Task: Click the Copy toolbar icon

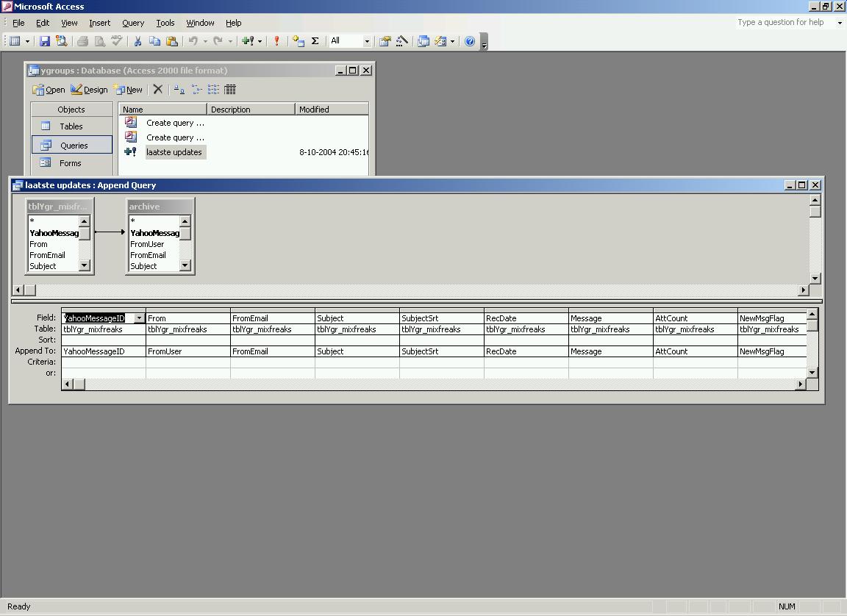Action: (x=155, y=41)
